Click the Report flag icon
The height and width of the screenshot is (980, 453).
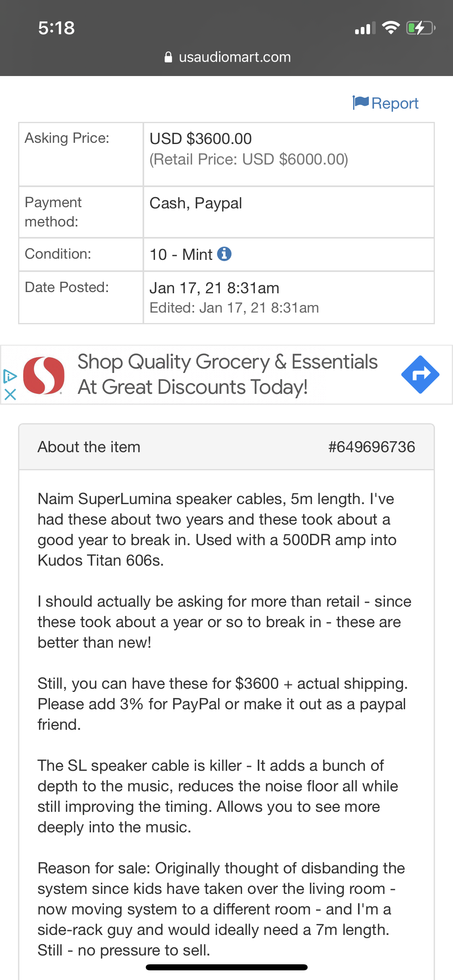tap(360, 103)
